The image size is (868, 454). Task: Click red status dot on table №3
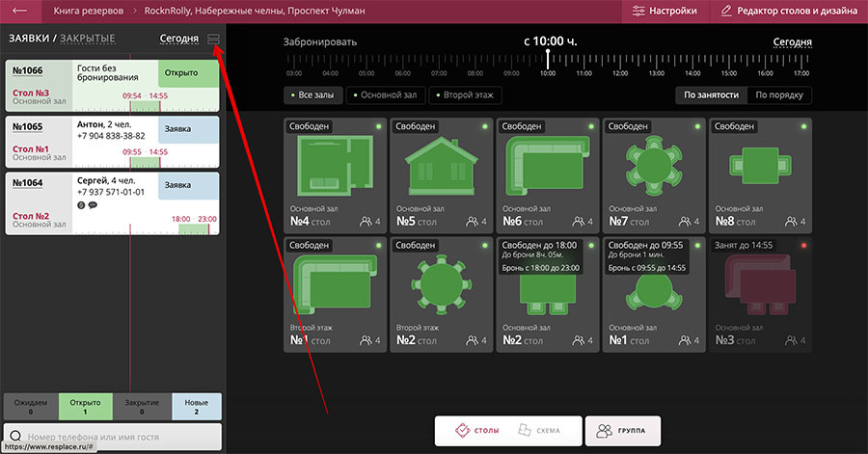click(803, 245)
